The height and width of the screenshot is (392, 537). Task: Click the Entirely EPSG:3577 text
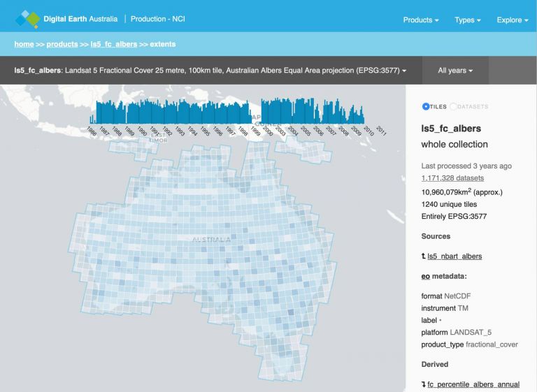[x=454, y=217]
